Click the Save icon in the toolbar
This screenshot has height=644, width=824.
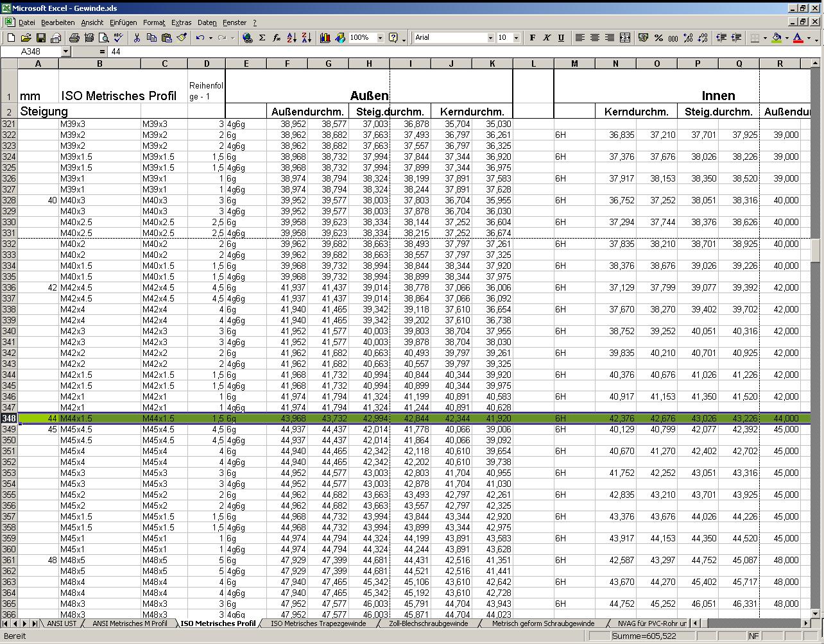pos(40,38)
